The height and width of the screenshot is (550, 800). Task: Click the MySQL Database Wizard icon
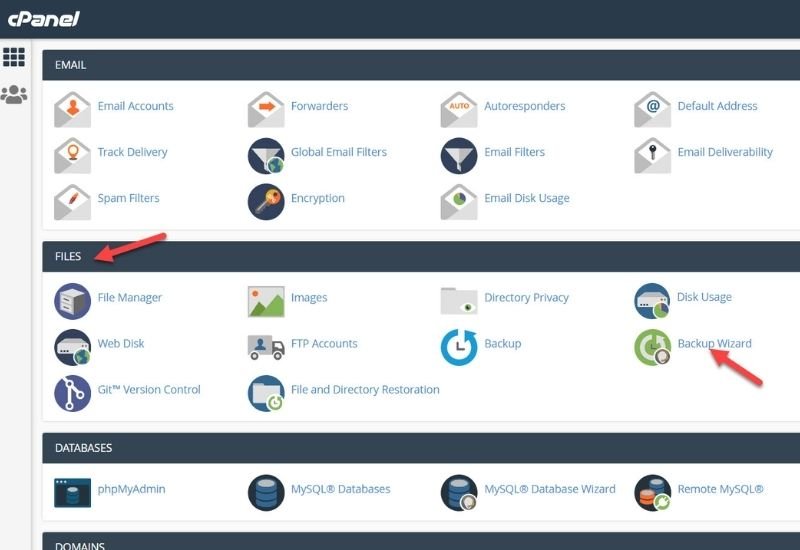coord(459,492)
